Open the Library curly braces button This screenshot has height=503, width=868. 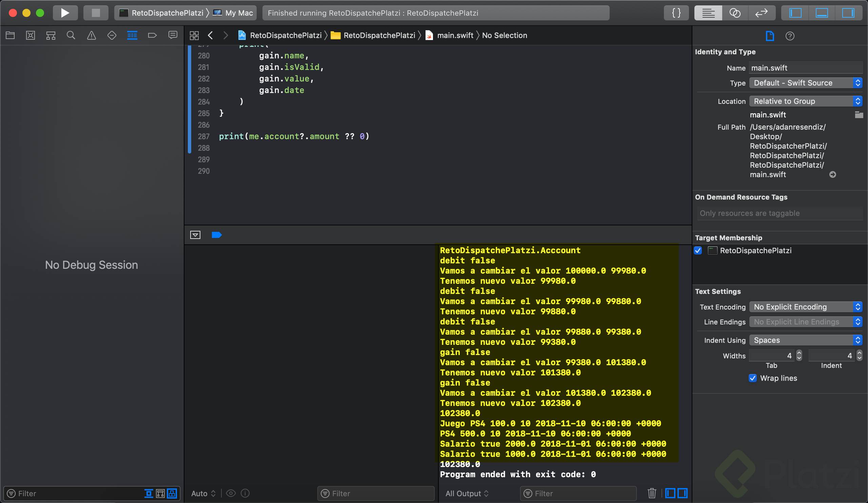tap(676, 13)
